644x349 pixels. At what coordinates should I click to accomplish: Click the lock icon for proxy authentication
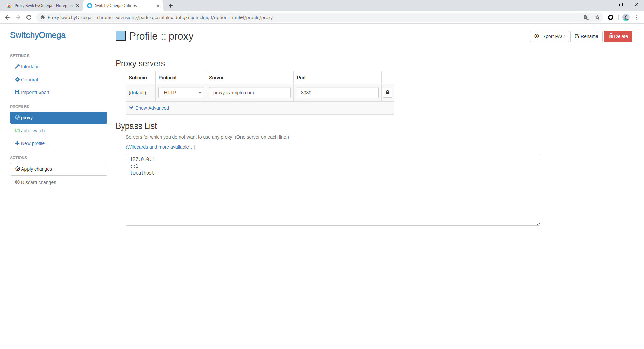(387, 93)
